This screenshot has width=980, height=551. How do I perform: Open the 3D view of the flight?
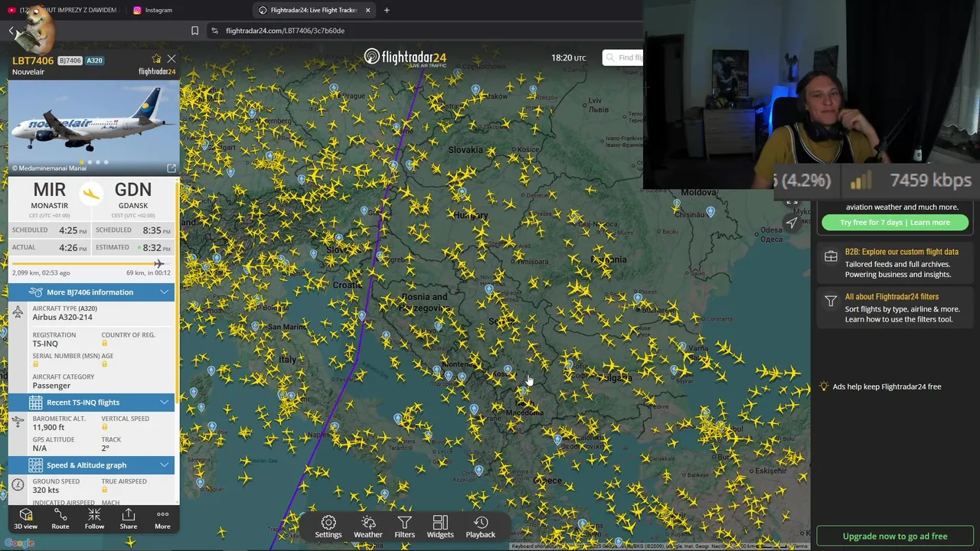[x=25, y=519]
